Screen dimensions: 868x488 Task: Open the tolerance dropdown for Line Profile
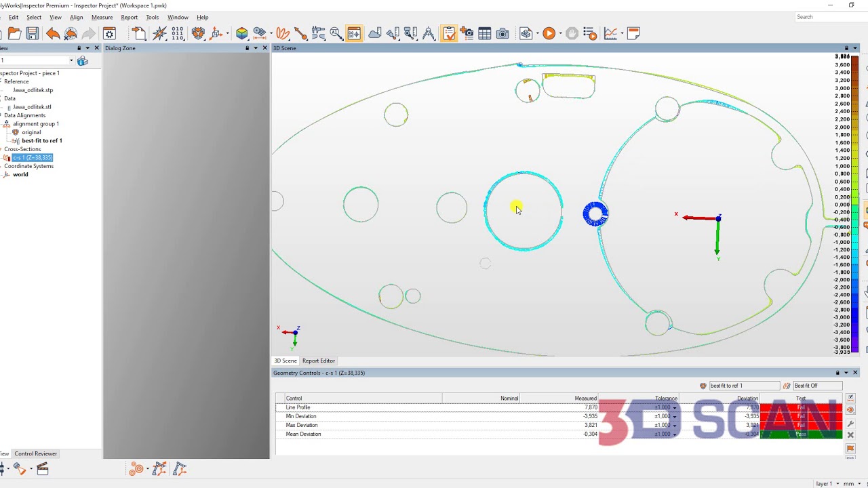674,407
